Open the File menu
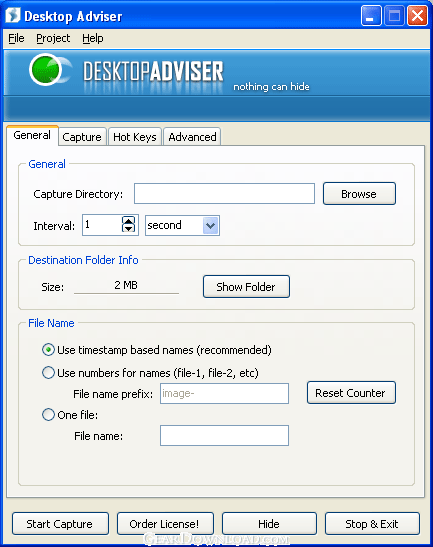The width and height of the screenshot is (433, 547). click(16, 38)
